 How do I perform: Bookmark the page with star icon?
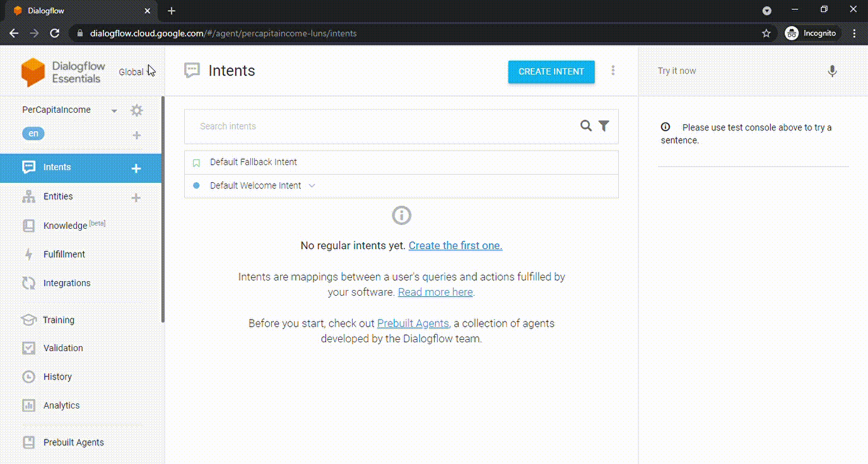coord(766,33)
